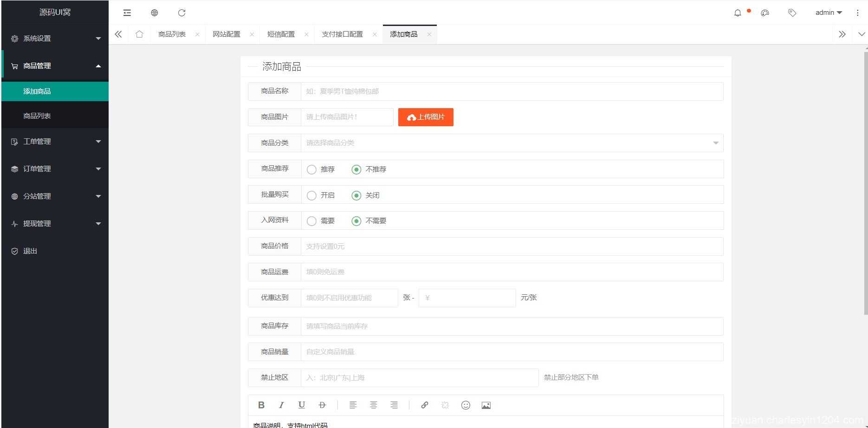Select 开启 for batch purchase
The height and width of the screenshot is (428, 868).
point(312,195)
